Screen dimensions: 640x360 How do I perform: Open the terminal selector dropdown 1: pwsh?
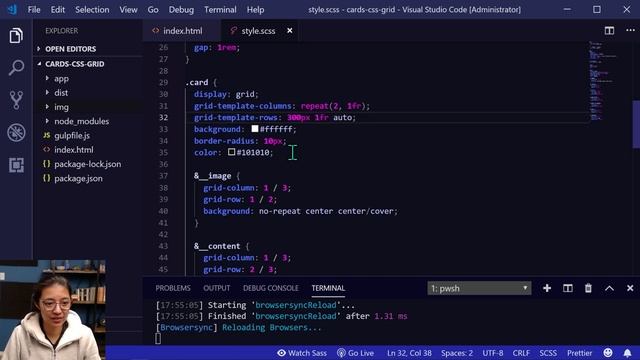(x=479, y=288)
